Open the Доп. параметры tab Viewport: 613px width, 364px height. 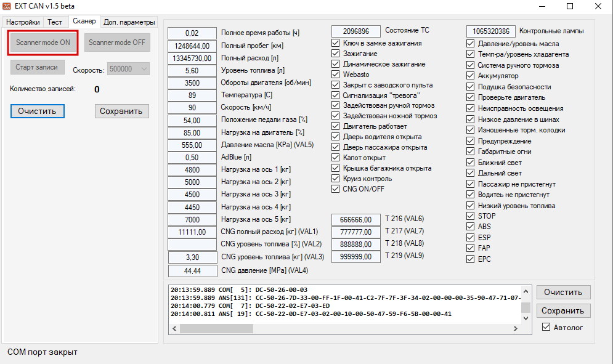(x=129, y=22)
